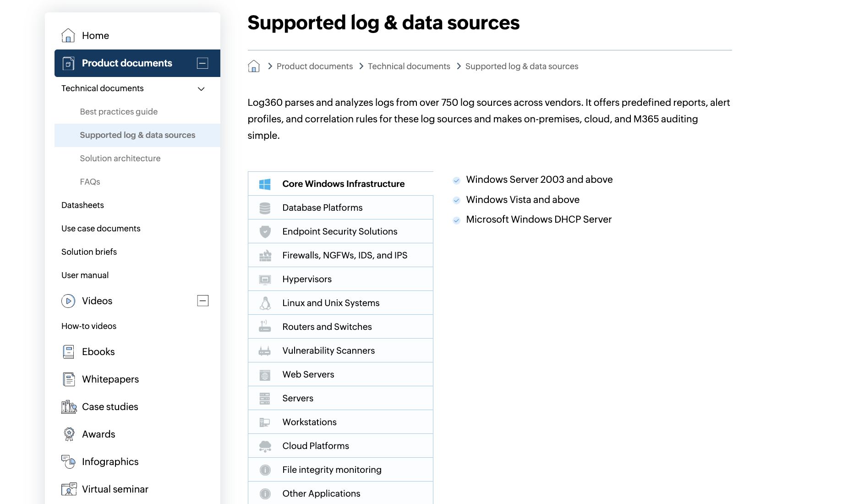Open FAQs in sidebar
Image resolution: width=864 pixels, height=504 pixels.
coord(90,182)
